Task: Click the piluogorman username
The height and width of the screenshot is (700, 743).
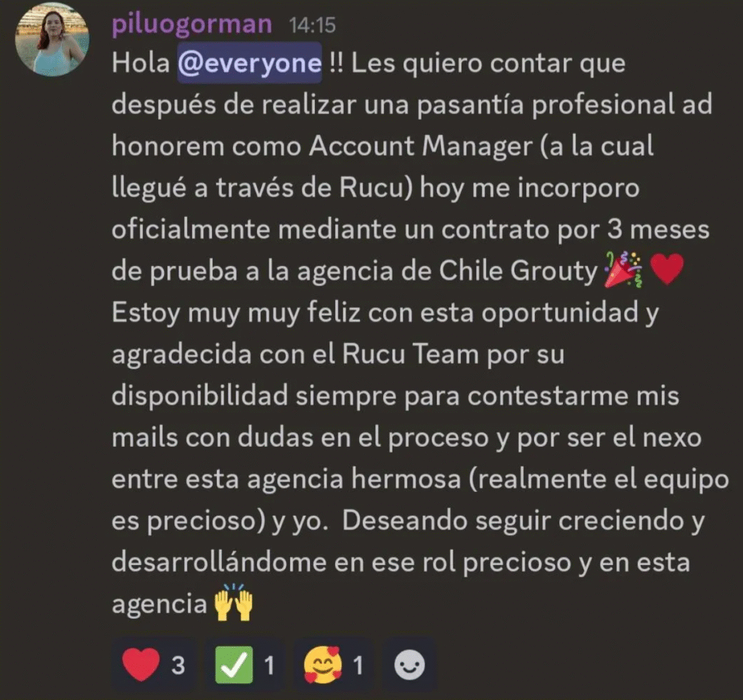Action: click(192, 24)
